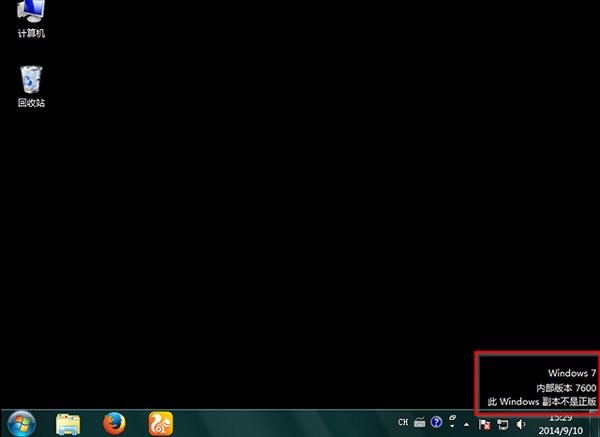Click the Show desktop strip at taskbar end
Screen dimensions: 600x437
(x=596, y=423)
